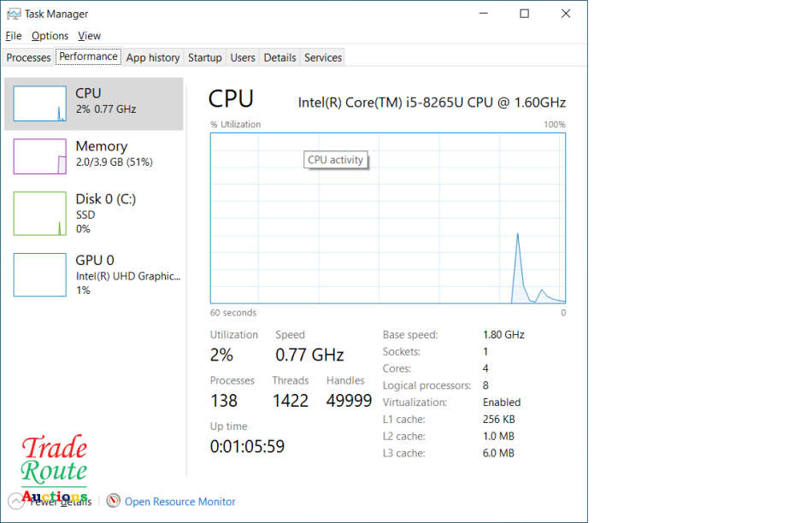This screenshot has height=523, width=812.
Task: Go to the Startup tab
Action: click(204, 58)
